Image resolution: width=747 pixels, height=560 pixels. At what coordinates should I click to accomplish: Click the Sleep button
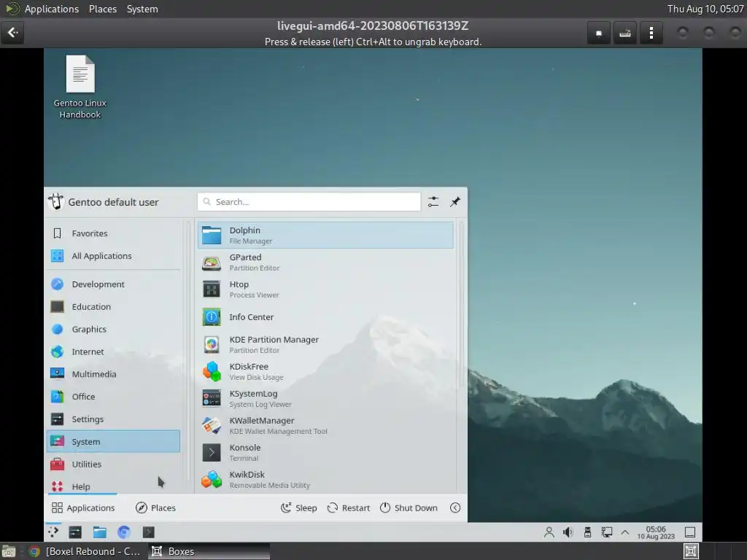pyautogui.click(x=298, y=507)
